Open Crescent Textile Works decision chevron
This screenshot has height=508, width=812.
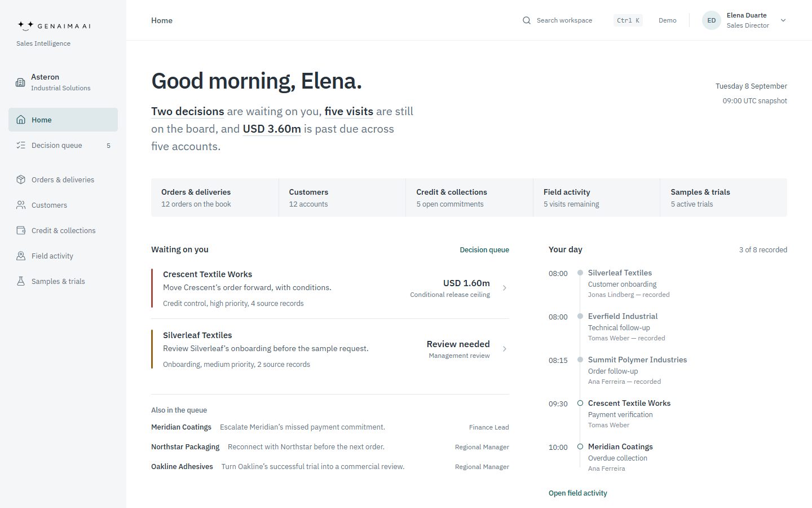[505, 288]
